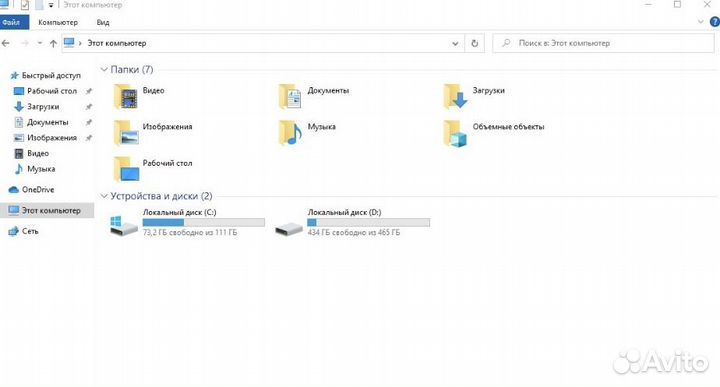Click the Видео icon in sidebar
Screen dimensions: 720x387
click(19, 153)
